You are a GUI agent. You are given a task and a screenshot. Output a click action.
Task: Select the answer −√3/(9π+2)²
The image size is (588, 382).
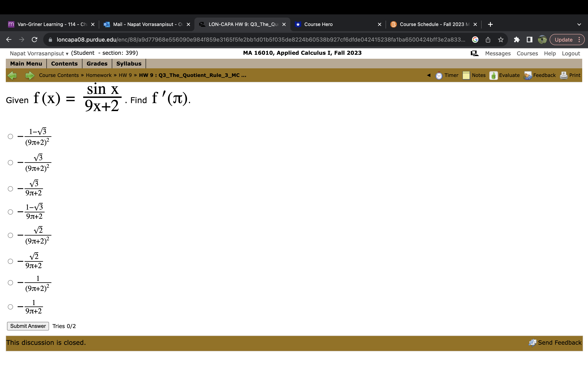pyautogui.click(x=10, y=163)
